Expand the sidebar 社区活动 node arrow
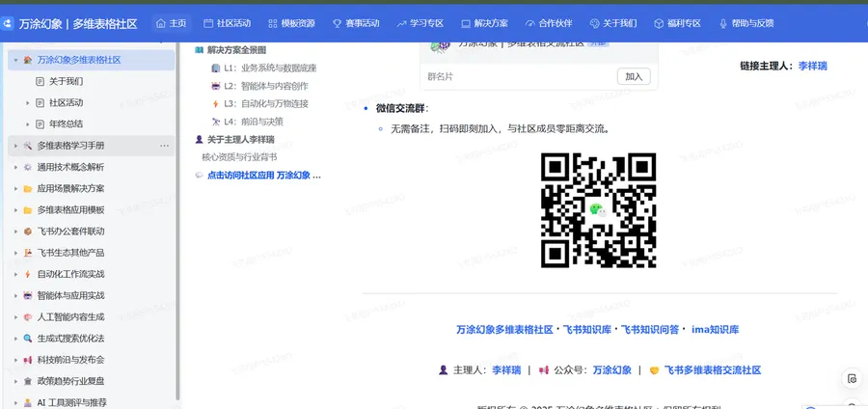The image size is (868, 409). [28, 103]
